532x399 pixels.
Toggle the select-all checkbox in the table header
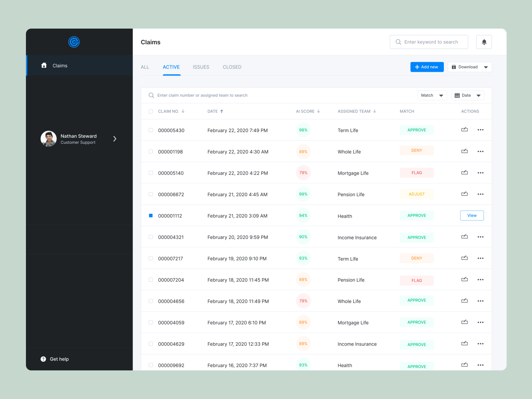tap(151, 111)
